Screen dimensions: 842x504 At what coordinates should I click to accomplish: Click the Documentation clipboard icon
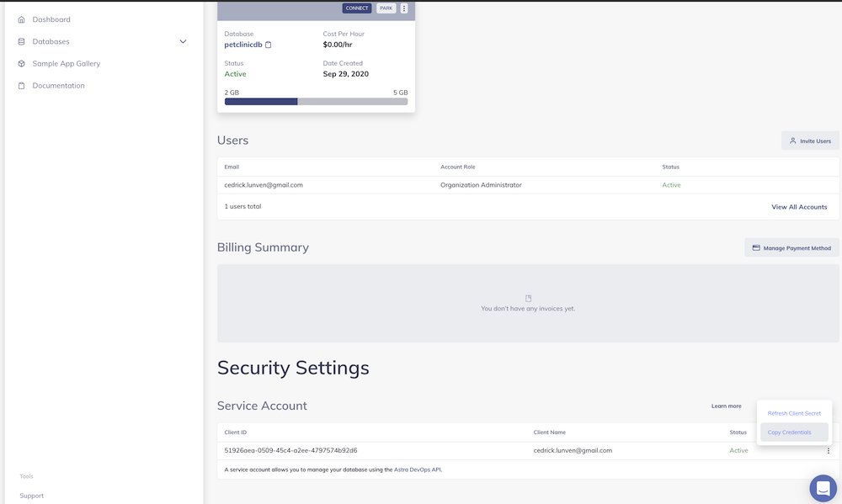coord(21,86)
